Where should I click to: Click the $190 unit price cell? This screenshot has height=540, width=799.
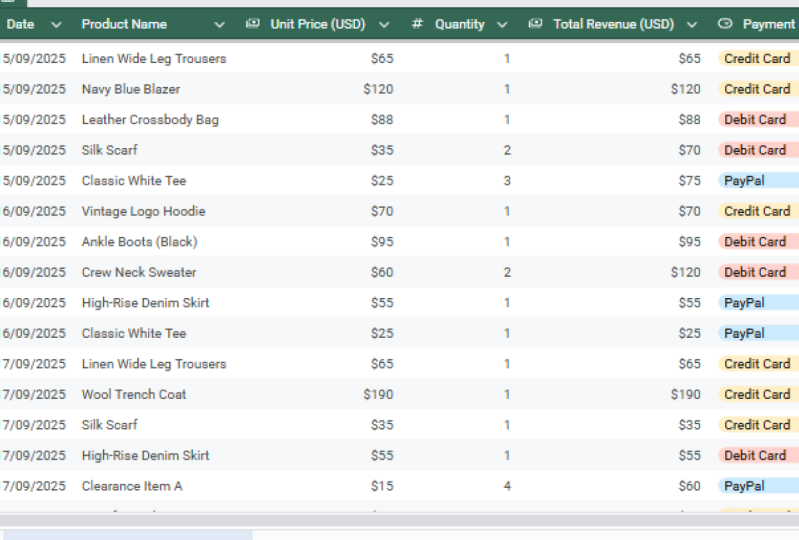tap(378, 394)
